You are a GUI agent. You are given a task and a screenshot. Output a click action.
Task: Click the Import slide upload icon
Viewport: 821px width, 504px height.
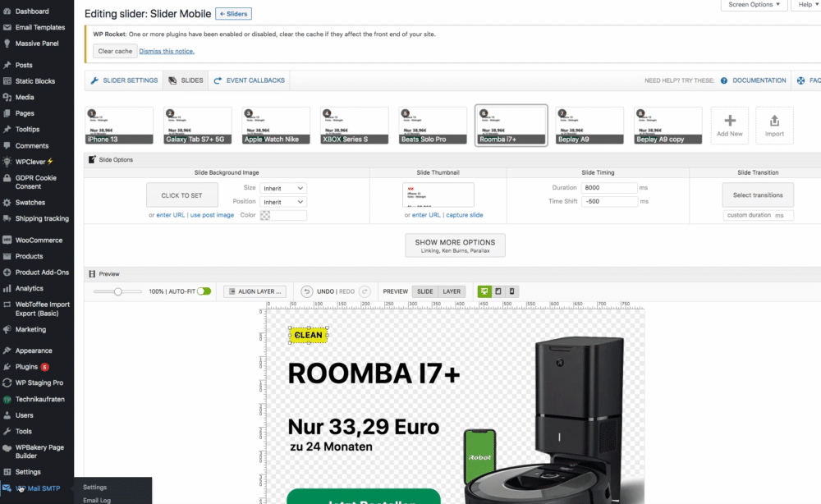[774, 121]
